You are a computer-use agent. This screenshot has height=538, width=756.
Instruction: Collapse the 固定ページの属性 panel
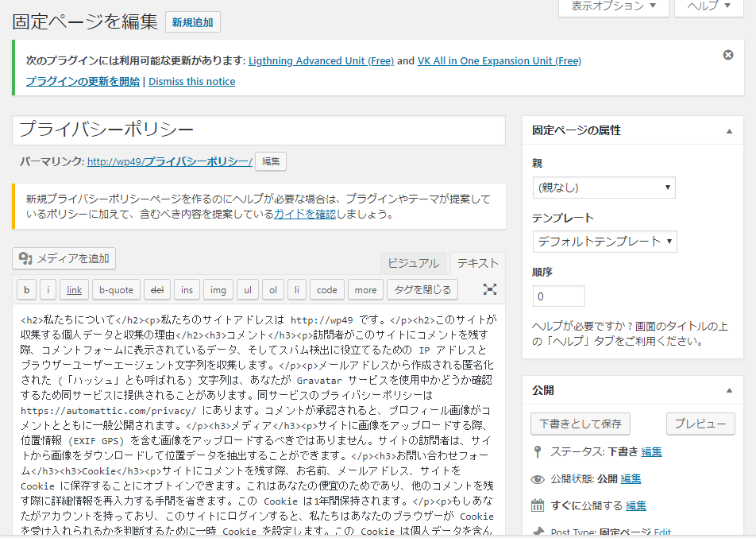click(x=729, y=131)
